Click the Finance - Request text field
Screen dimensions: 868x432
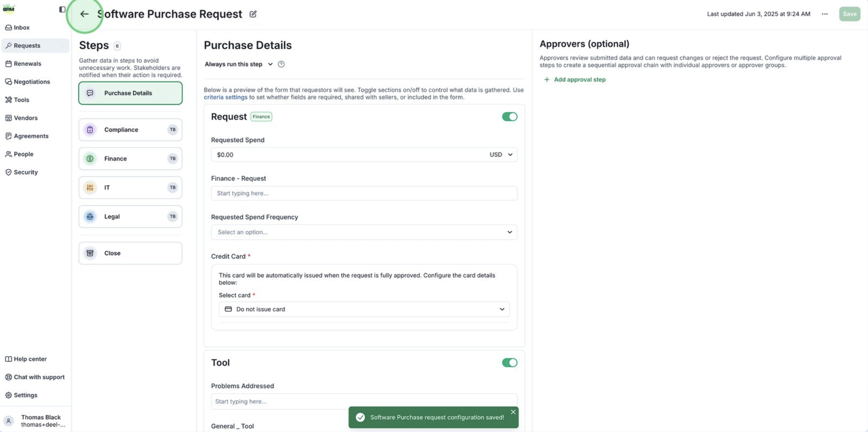[x=364, y=193]
